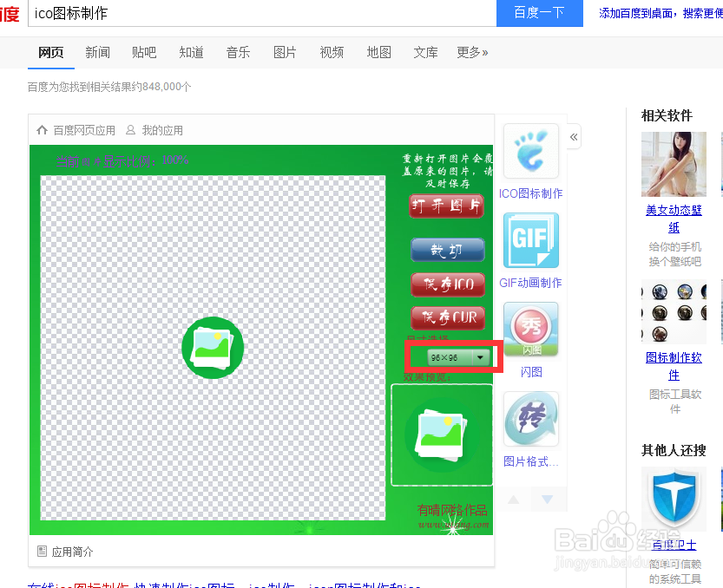This screenshot has width=723, height=588.
Task: Expand the 更多 search categories menu
Action: 471,52
